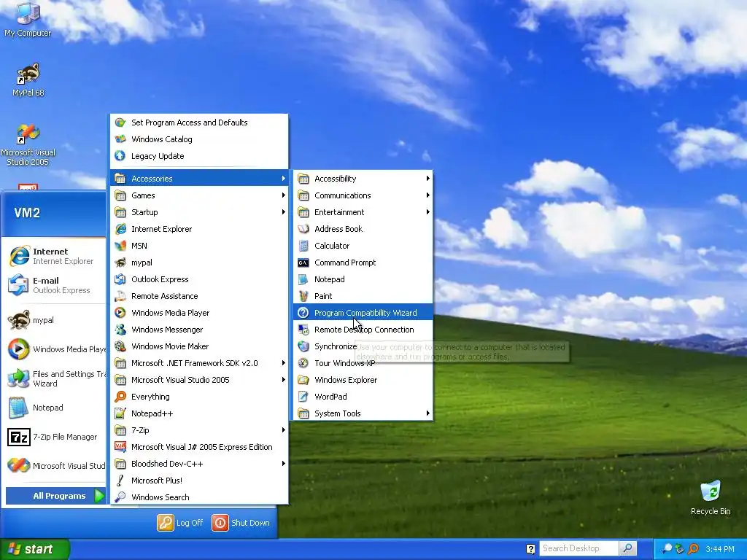Click the Search Desktop input field
747x560 pixels.
click(578, 548)
